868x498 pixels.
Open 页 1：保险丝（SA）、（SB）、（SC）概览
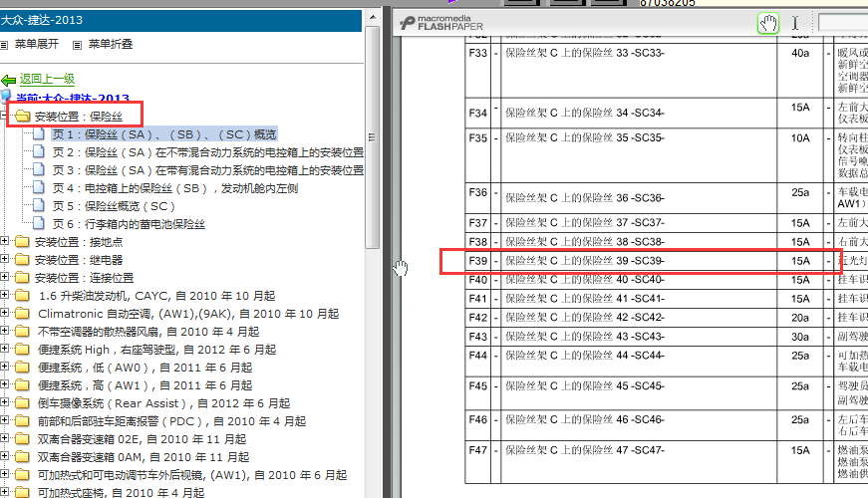point(164,134)
